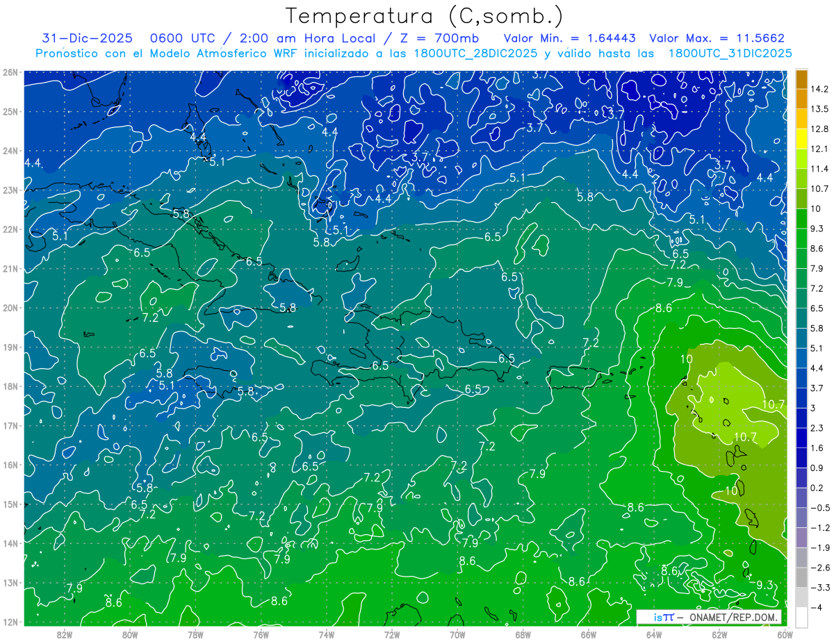This screenshot has height=644, width=834.
Task: Click the "16N" latitude axis label
Action: (x=10, y=465)
